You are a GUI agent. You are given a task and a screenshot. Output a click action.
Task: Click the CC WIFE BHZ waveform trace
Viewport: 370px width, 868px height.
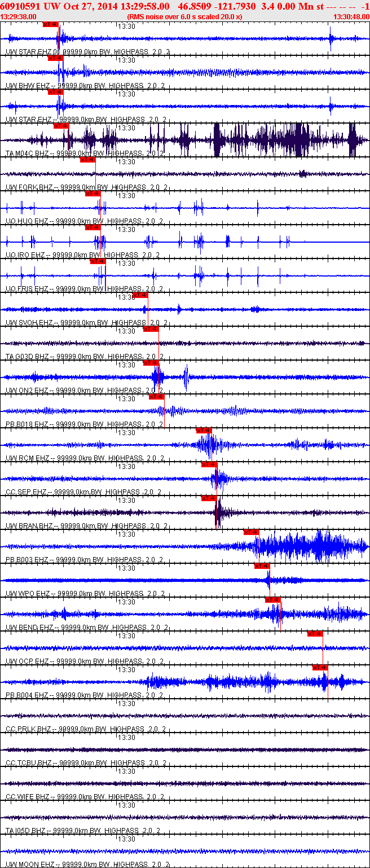[x=185, y=783]
